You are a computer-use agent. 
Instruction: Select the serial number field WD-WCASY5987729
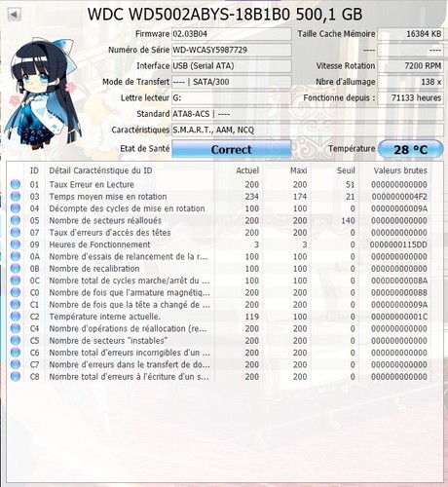click(x=232, y=50)
